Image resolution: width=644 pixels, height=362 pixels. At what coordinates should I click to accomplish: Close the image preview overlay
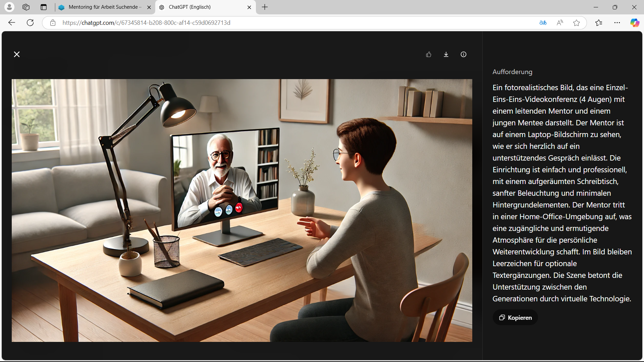point(17,54)
